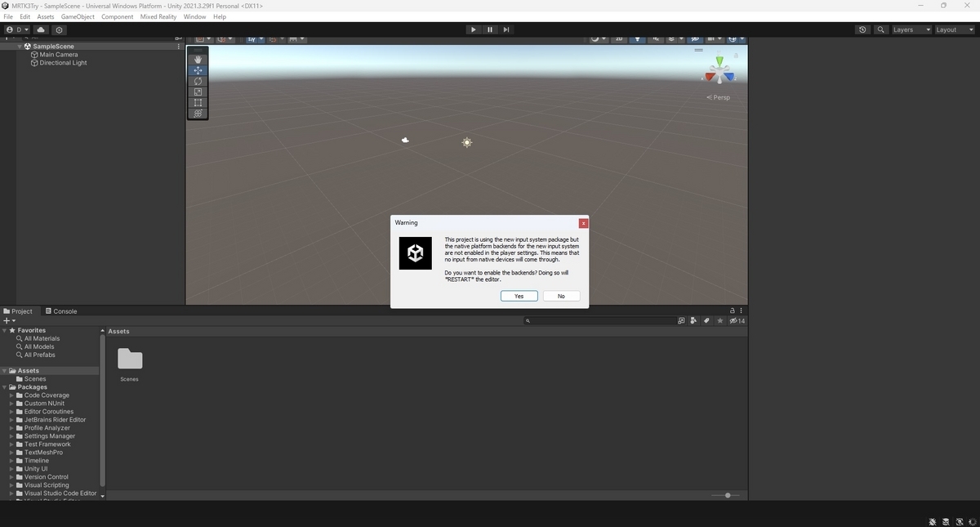
Task: Open the Layers dropdown
Action: click(911, 29)
